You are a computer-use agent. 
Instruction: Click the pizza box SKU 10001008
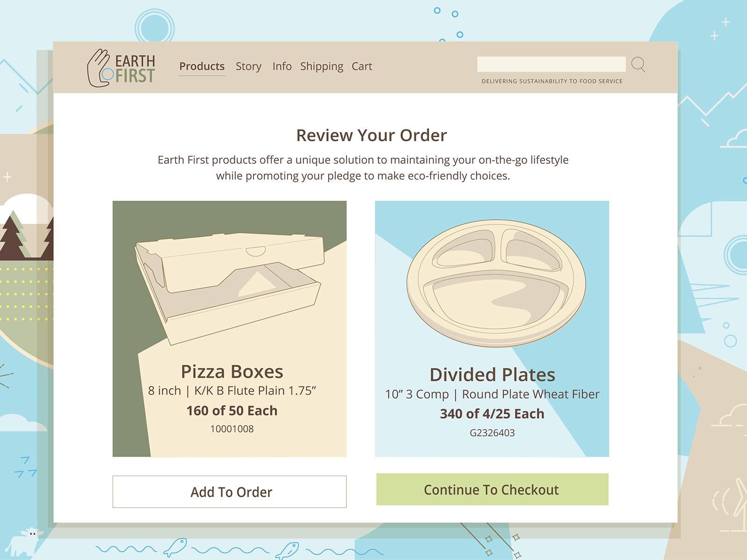(x=232, y=429)
